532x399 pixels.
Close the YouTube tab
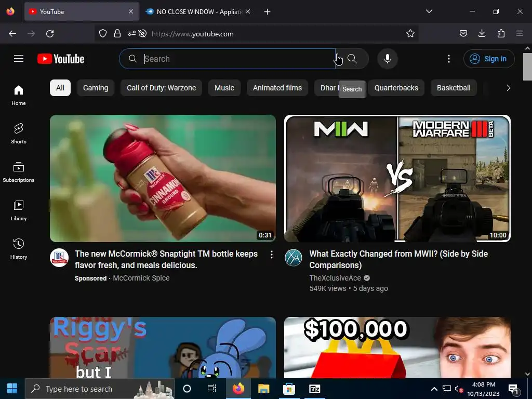point(131,11)
